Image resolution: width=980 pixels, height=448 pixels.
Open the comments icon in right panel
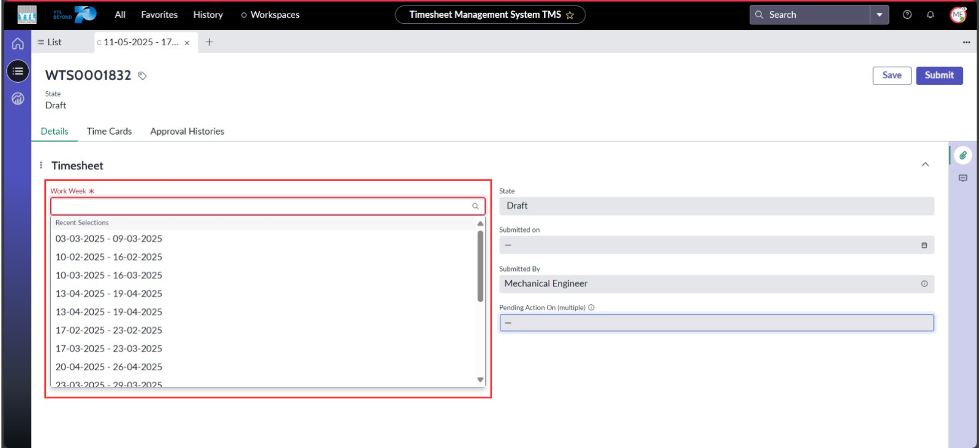[963, 178]
